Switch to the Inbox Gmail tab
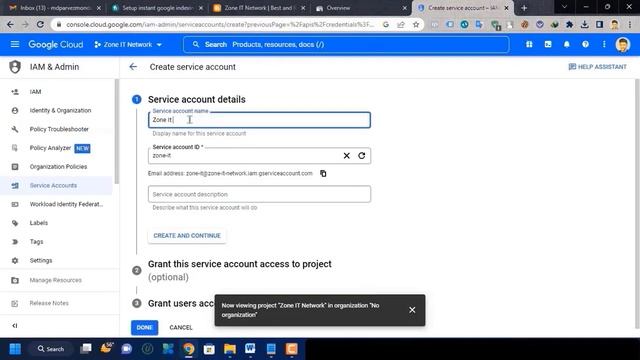Viewport: 640px width, 360px height. [55, 8]
